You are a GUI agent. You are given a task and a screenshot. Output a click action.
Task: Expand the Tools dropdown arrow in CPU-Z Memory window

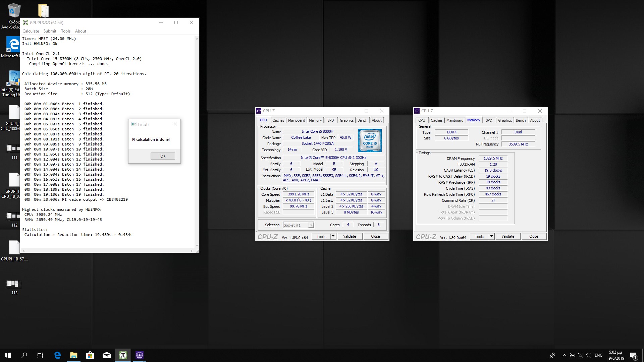click(491, 236)
